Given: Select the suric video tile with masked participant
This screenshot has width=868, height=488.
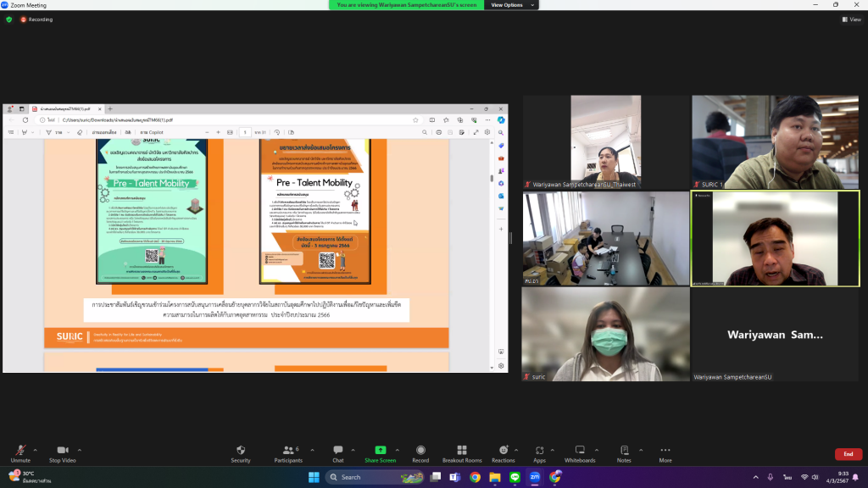Looking at the screenshot, I should pos(606,334).
